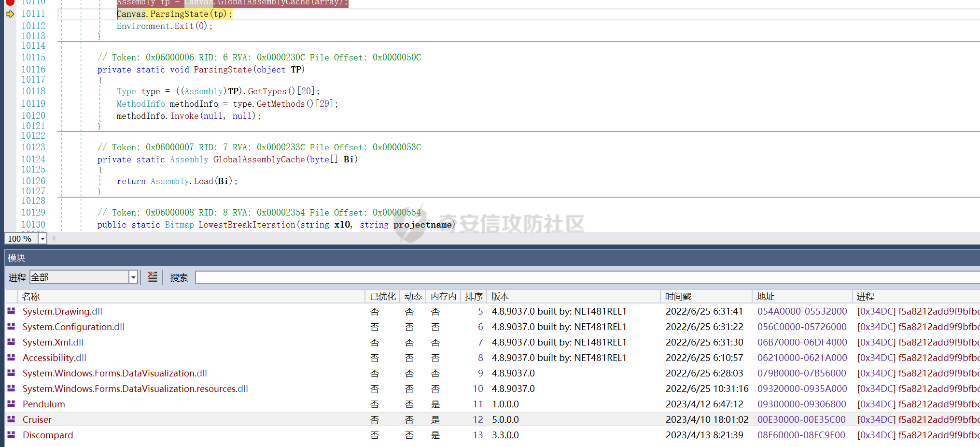
Task: Click Environment.Exit call on line 10112
Action: 155,26
